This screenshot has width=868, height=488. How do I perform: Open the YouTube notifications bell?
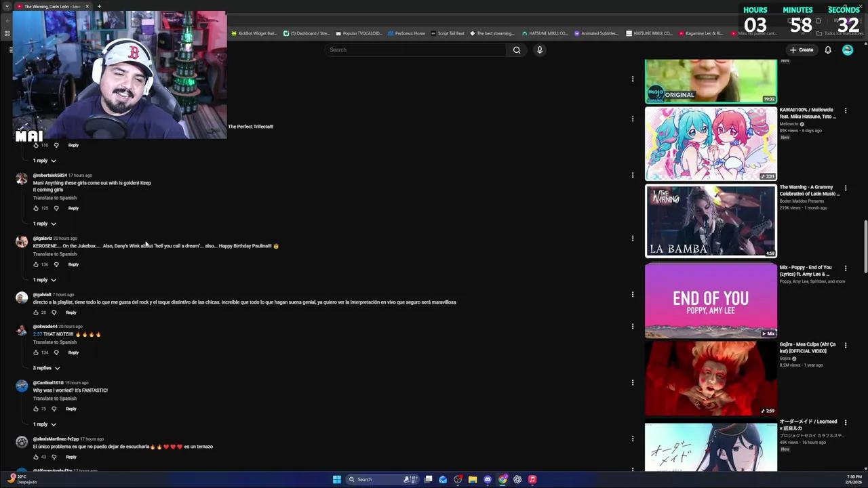[x=828, y=50]
